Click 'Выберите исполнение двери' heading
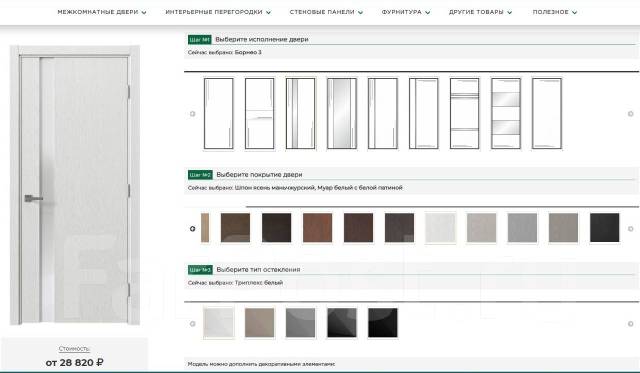640x373 pixels. click(x=262, y=40)
